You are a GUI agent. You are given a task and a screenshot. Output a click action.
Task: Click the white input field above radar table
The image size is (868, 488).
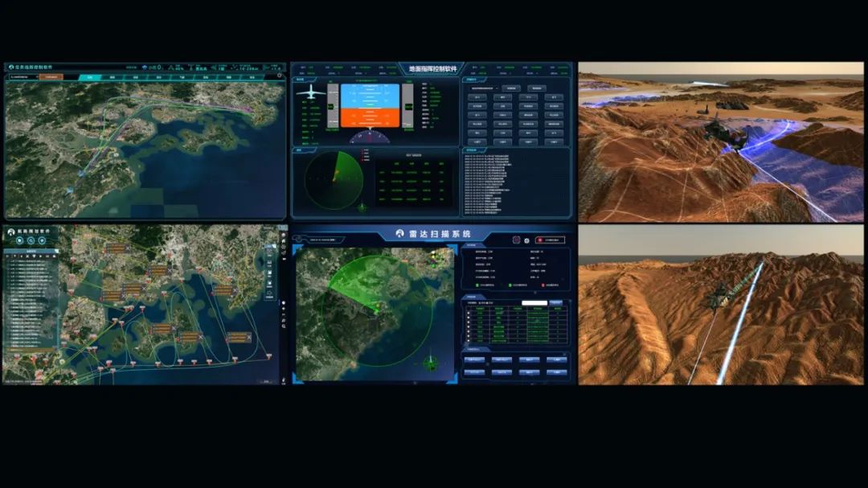(534, 303)
